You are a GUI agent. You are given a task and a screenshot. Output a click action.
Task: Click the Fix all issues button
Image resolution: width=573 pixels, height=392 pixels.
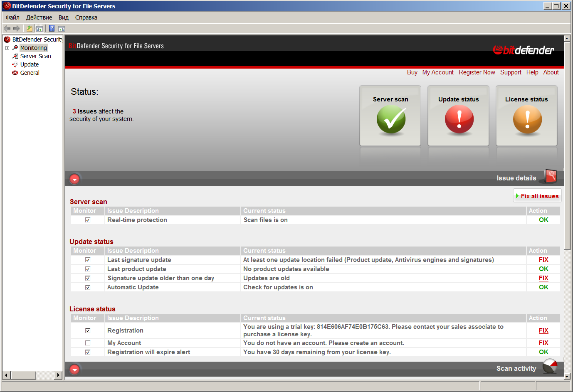click(x=537, y=196)
